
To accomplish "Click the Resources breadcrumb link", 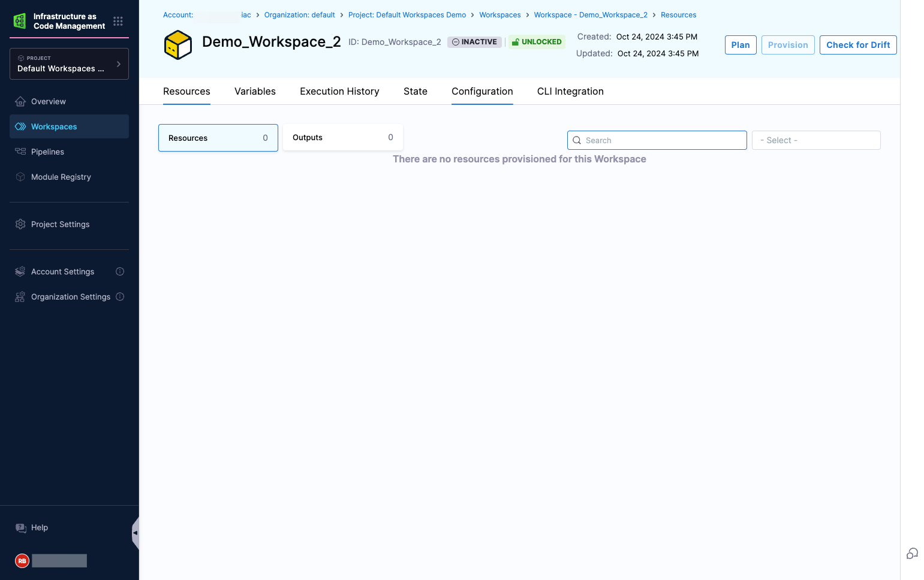I will 679,15.
